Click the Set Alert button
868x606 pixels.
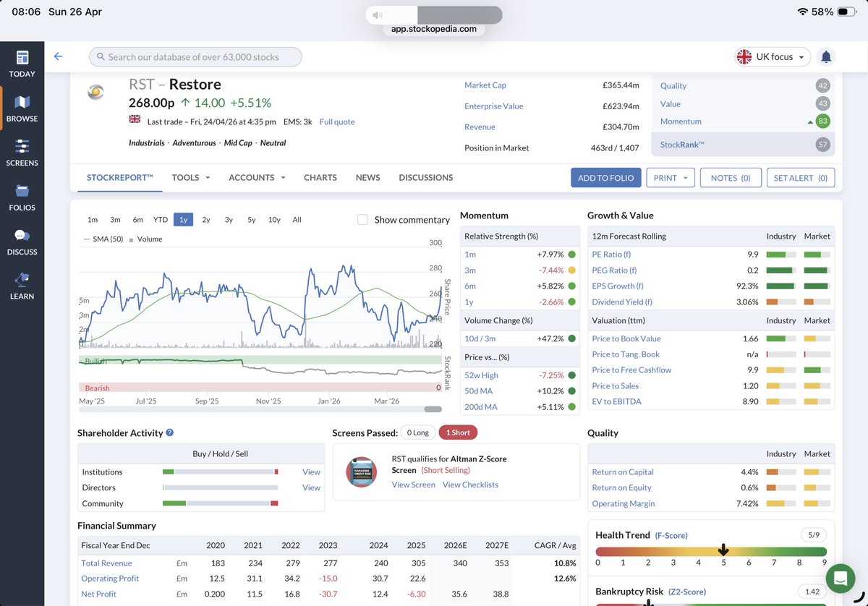pos(801,178)
